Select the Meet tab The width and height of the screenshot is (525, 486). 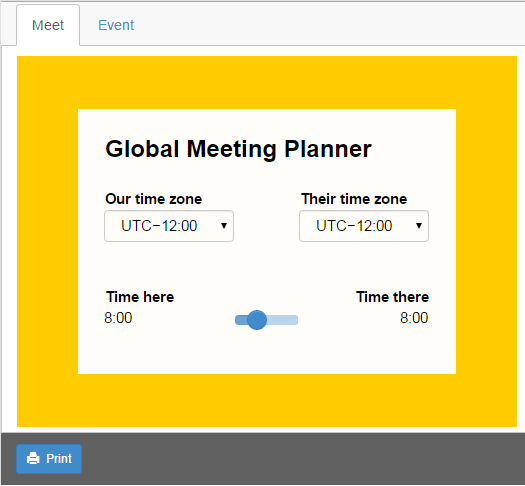[48, 25]
